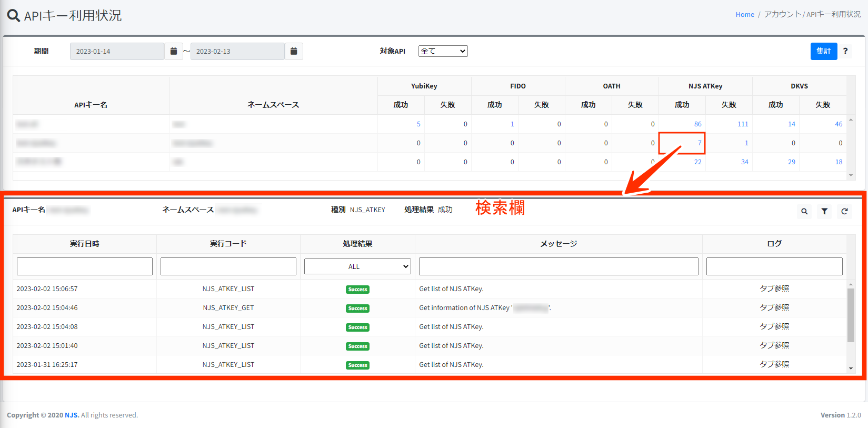868x428 pixels.
Task: Click the 実行日時 column header
Action: [85, 244]
